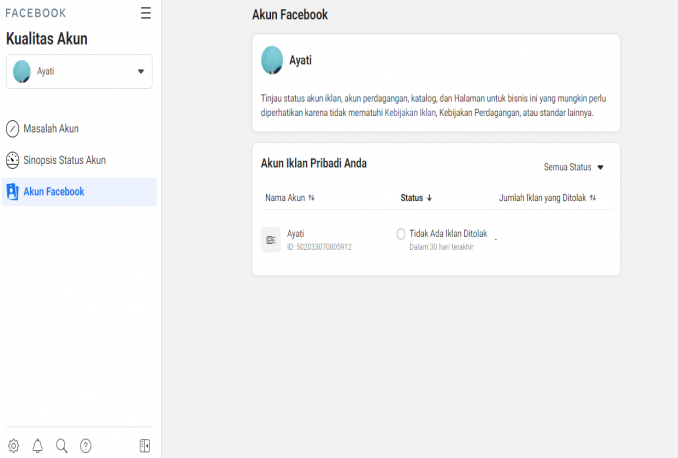Open the Semua Status filter dropdown
The height and width of the screenshot is (458, 678).
(574, 167)
